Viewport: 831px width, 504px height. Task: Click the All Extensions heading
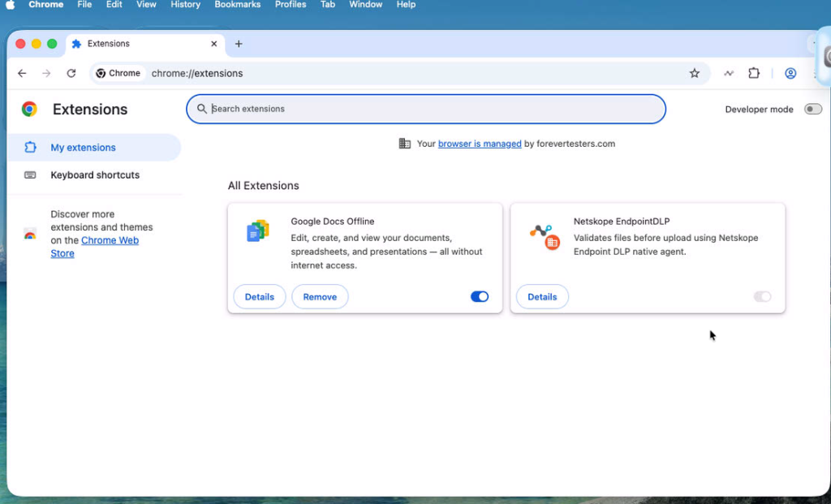264,186
